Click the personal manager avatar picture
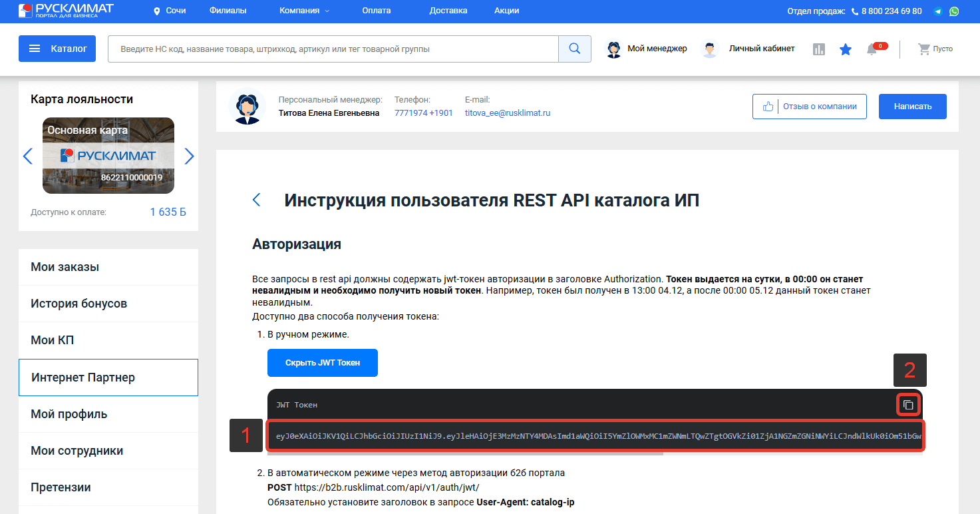Screen dimensions: 980x514 tap(247, 107)
